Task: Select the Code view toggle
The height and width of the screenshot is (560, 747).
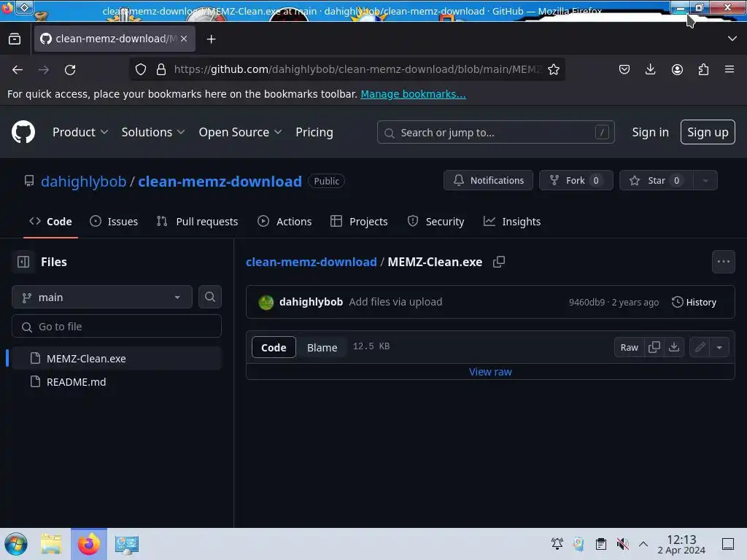Action: (x=274, y=348)
